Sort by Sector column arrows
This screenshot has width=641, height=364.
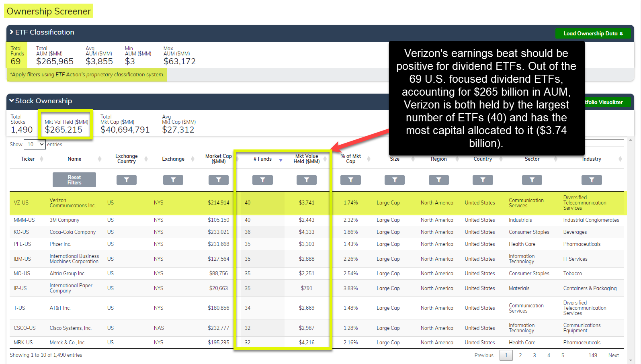[556, 159]
